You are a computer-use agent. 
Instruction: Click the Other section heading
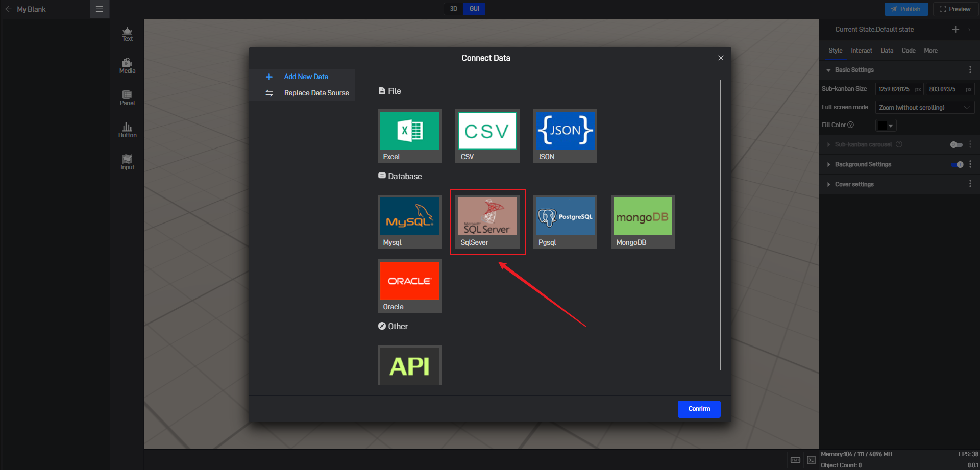(393, 327)
